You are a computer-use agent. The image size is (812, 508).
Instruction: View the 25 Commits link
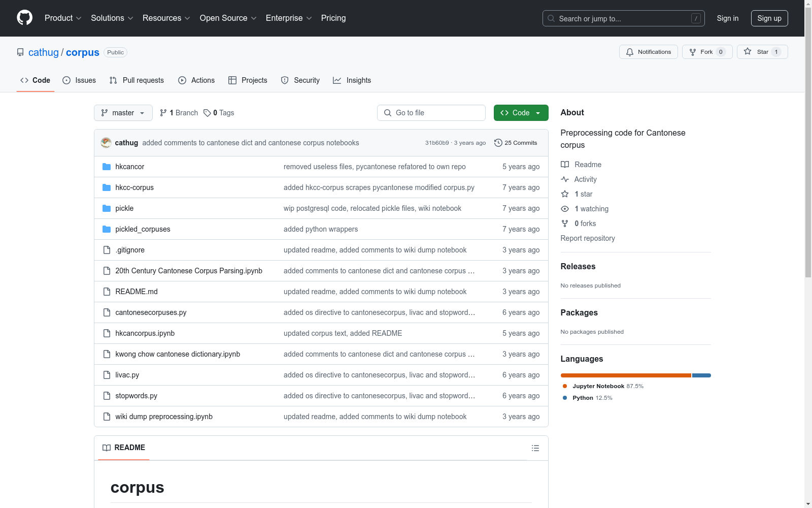pyautogui.click(x=516, y=143)
